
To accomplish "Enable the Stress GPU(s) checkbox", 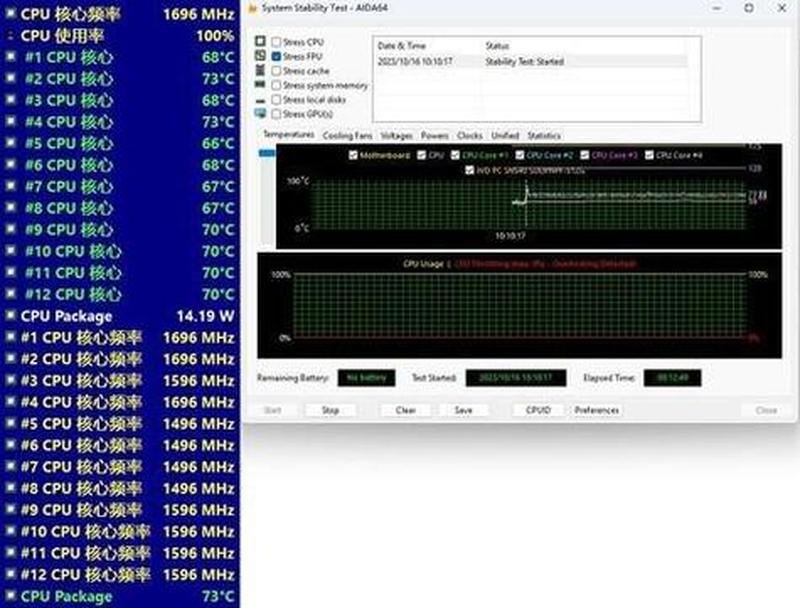I will 277,114.
